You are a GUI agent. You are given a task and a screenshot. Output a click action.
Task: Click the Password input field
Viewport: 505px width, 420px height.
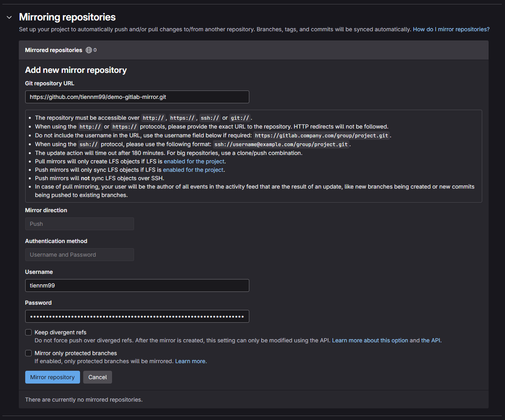[137, 316]
